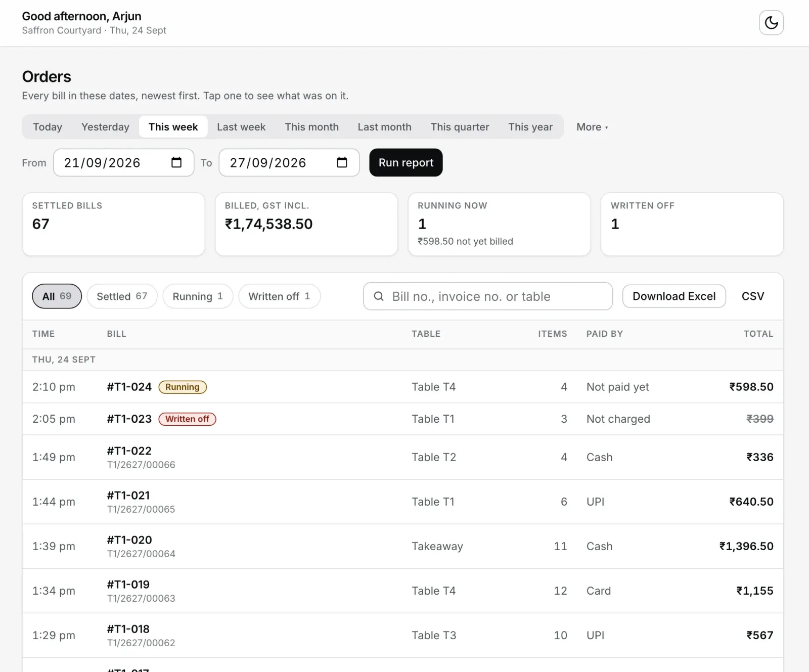Open the From date calendar picker icon
809x672 pixels.
(176, 162)
